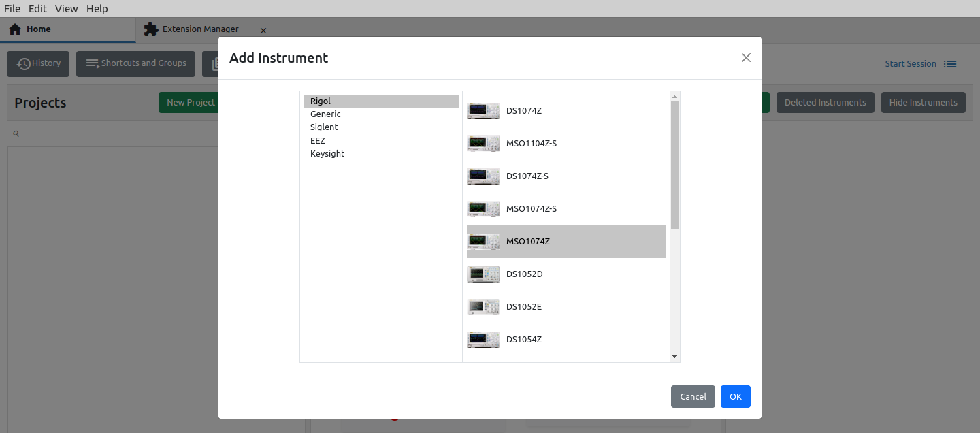Select the DS1052D model name
This screenshot has width=980, height=433.
(x=525, y=274)
